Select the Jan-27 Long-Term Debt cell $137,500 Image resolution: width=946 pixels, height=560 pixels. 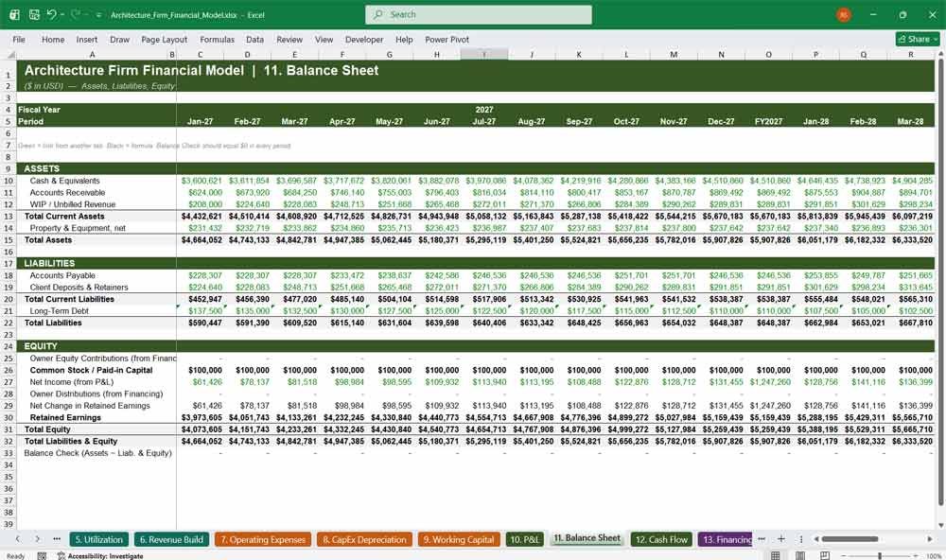click(201, 311)
